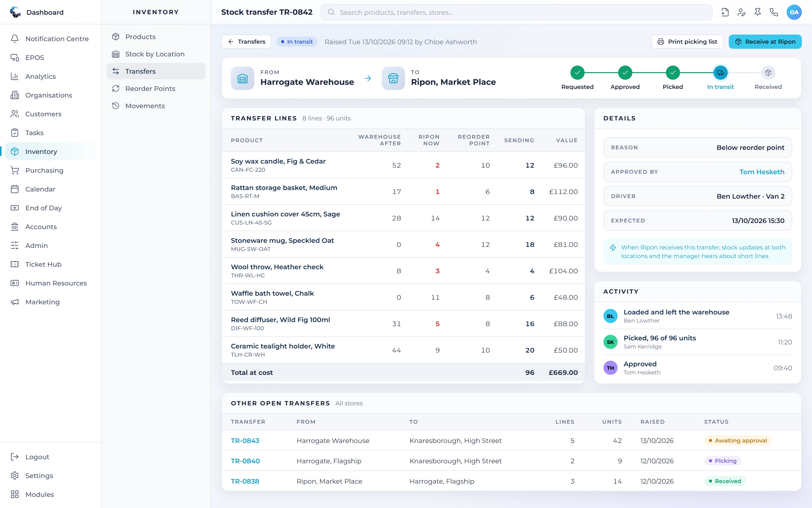812x508 pixels.
Task: Click the search products input field
Action: (516, 12)
